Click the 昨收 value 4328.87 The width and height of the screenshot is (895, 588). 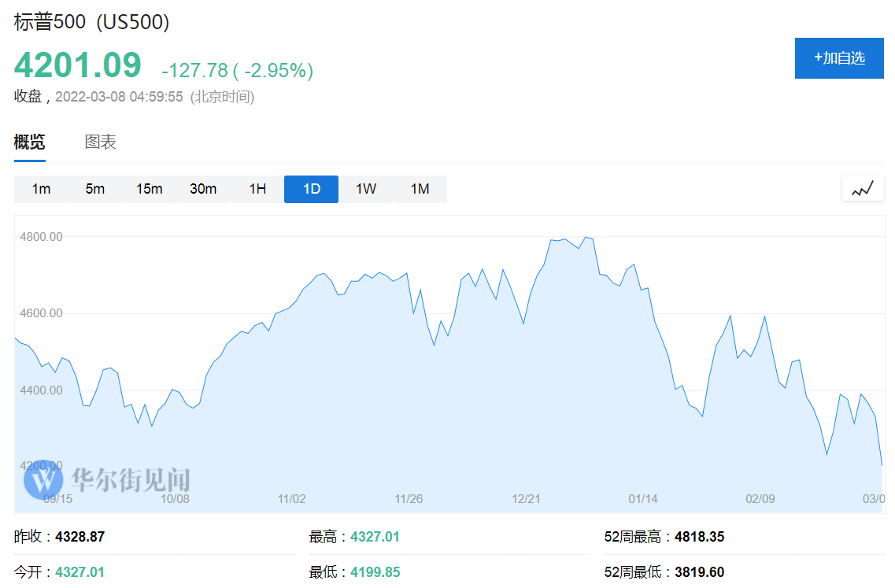pyautogui.click(x=80, y=537)
